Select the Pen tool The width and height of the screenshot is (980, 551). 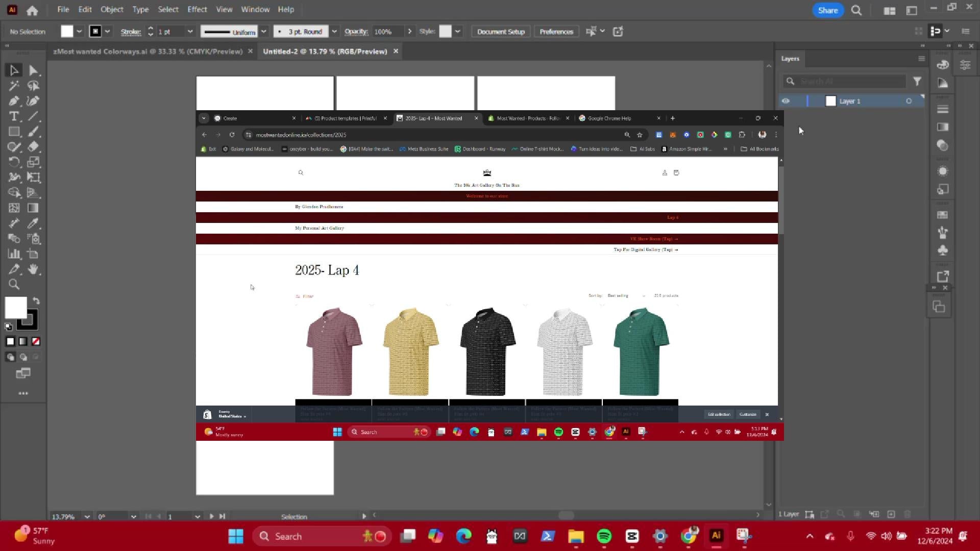(14, 101)
